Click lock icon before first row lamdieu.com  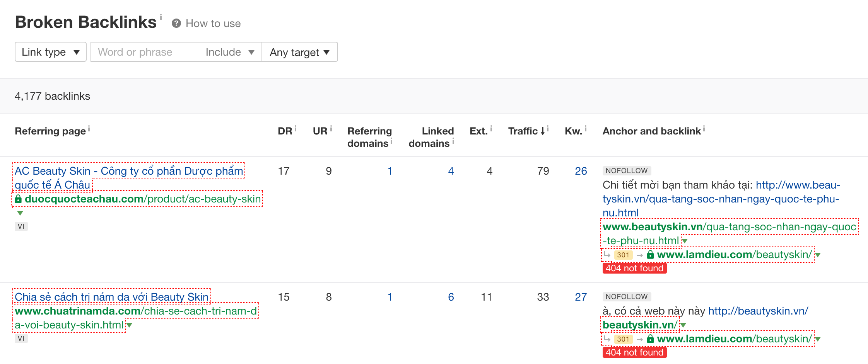click(x=651, y=255)
